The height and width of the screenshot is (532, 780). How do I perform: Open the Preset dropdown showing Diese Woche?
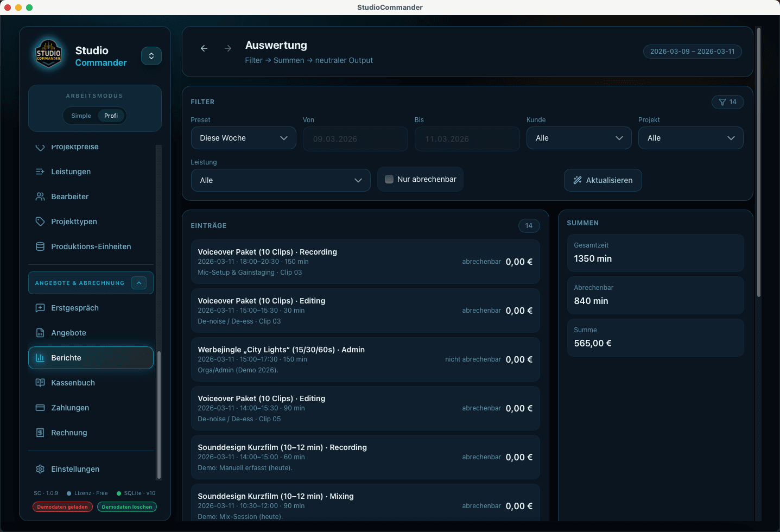coord(243,138)
